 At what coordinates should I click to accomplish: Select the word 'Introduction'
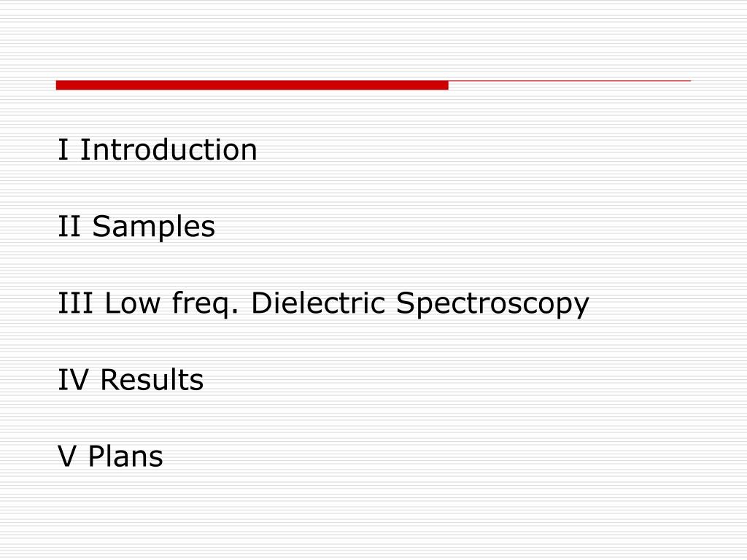click(x=169, y=149)
